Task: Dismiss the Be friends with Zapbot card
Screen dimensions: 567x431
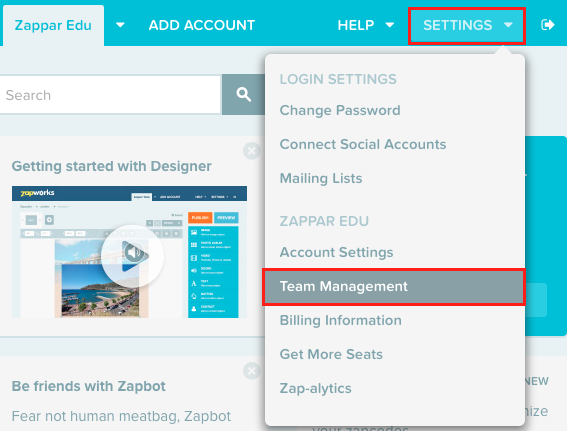Action: pos(252,371)
